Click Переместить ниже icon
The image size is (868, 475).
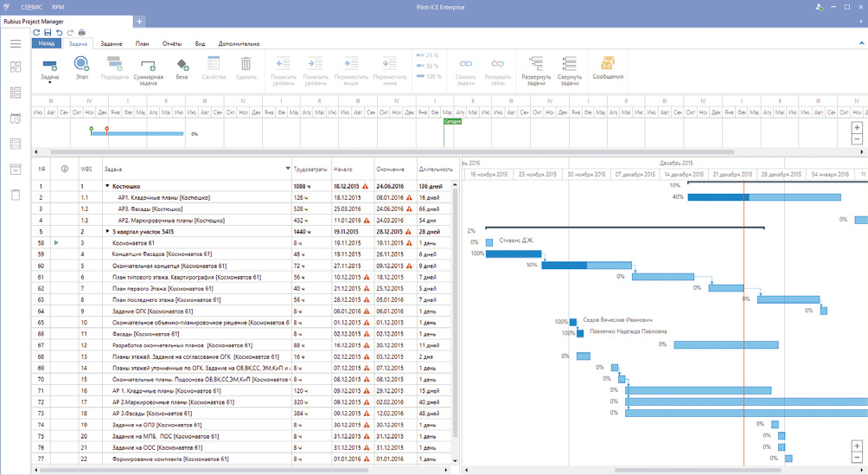coord(390,64)
